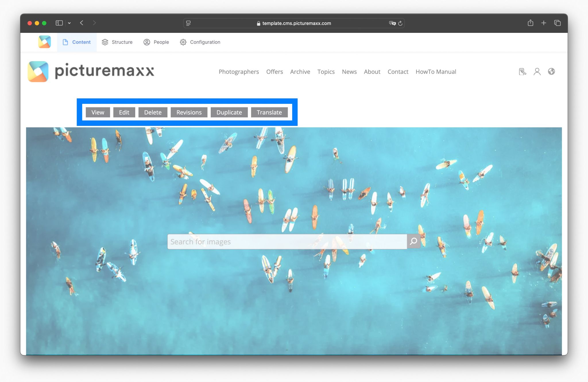Click the user profile icon
The height and width of the screenshot is (382, 588).
pyautogui.click(x=537, y=72)
